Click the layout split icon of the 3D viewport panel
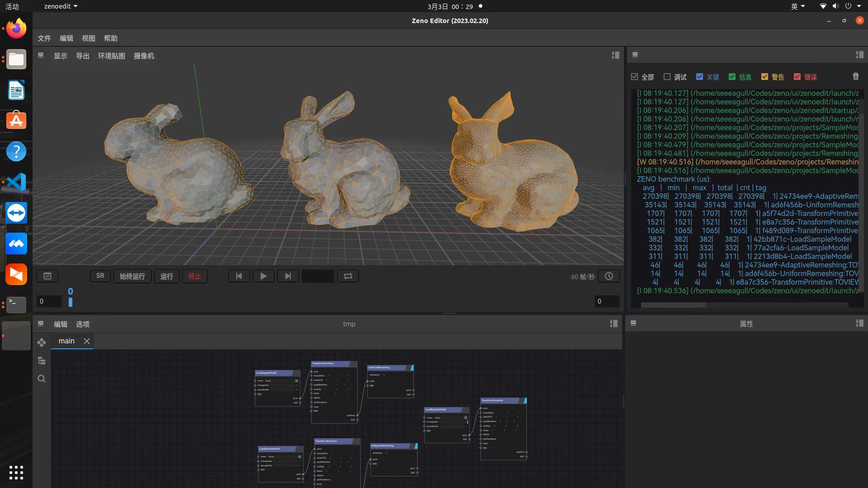The image size is (868, 488). click(615, 55)
